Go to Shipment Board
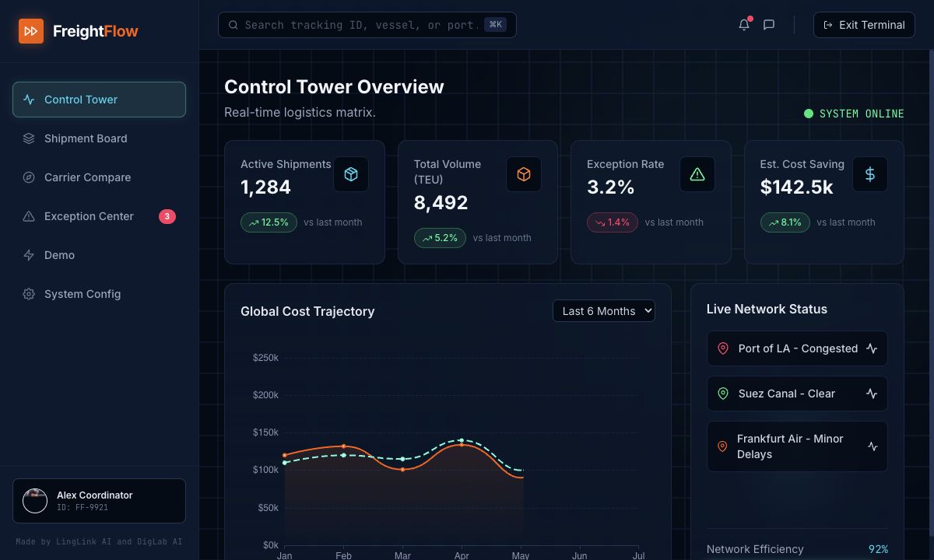The width and height of the screenshot is (934, 560). pos(99,138)
